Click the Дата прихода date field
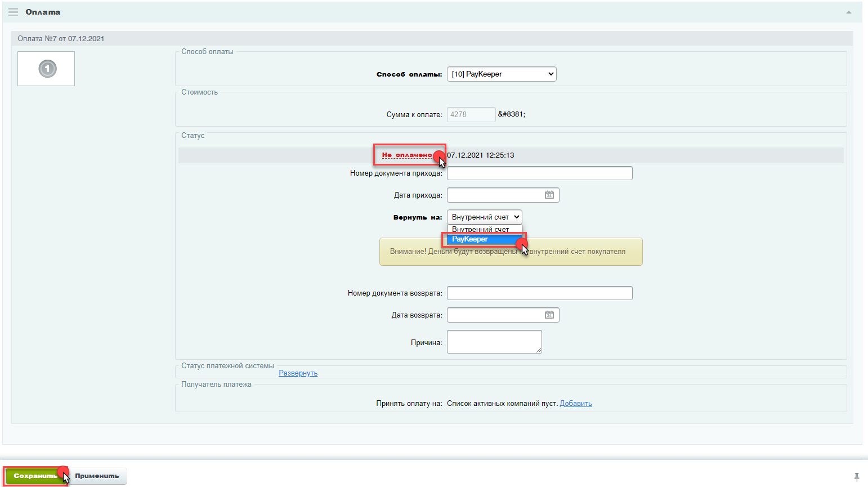868x487 pixels. (x=494, y=195)
